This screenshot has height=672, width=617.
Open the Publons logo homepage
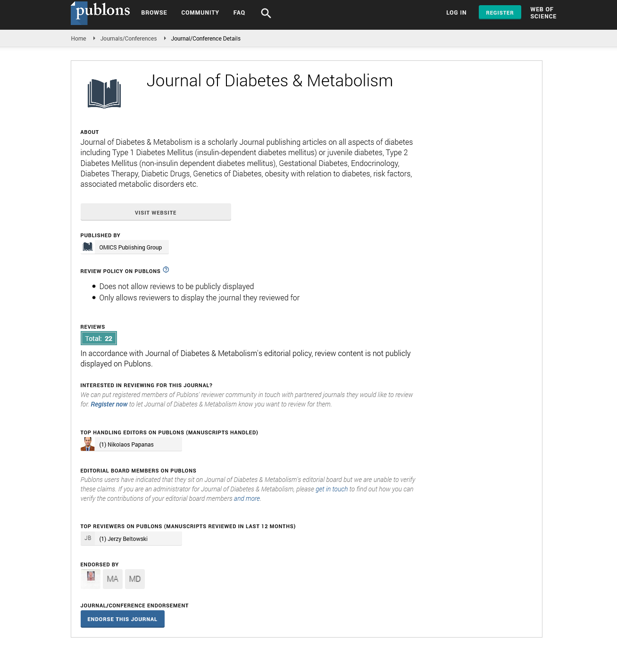click(100, 13)
